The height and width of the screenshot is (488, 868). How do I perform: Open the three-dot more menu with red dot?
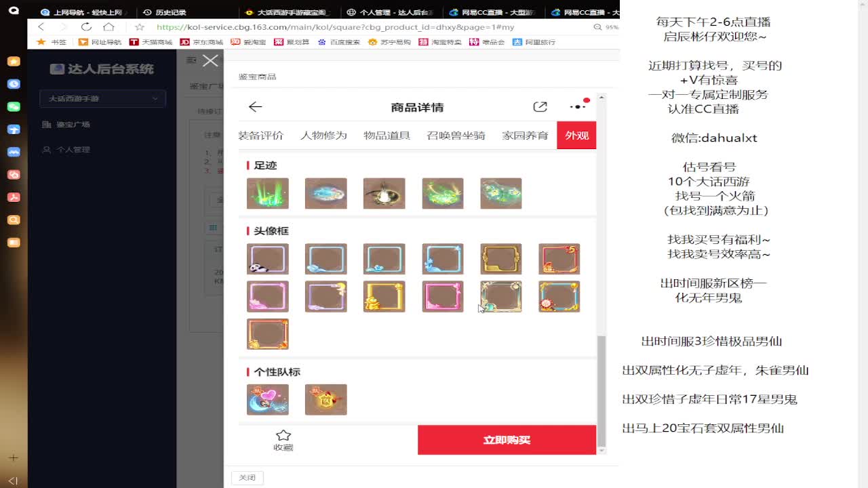tap(578, 106)
